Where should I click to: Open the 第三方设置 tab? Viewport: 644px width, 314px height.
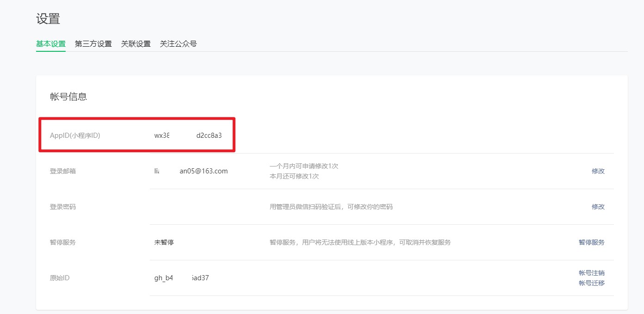tap(93, 44)
